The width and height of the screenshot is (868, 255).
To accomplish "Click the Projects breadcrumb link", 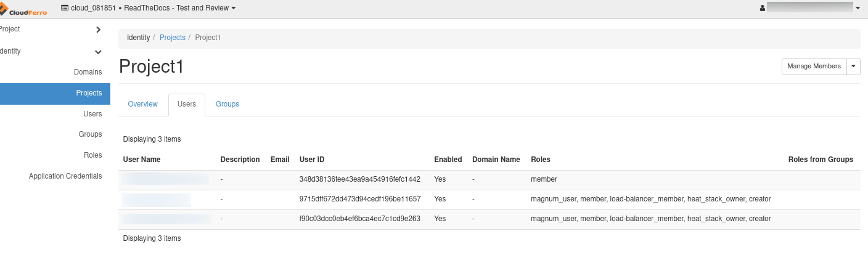I will 173,38.
